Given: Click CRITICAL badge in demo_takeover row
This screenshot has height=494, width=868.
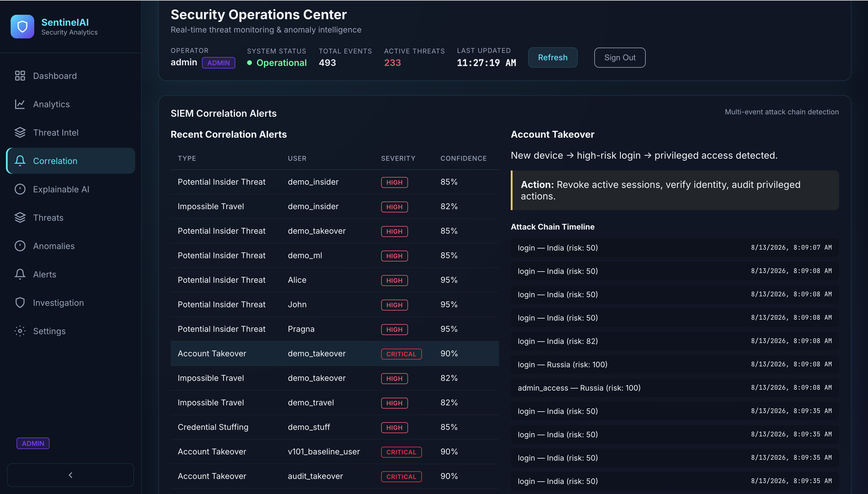Looking at the screenshot, I should point(401,354).
